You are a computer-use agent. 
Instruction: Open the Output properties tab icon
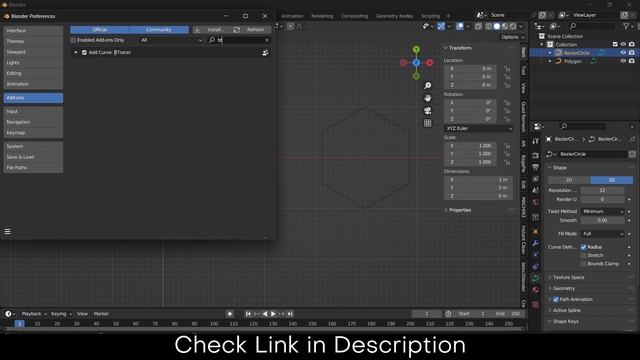(x=536, y=167)
